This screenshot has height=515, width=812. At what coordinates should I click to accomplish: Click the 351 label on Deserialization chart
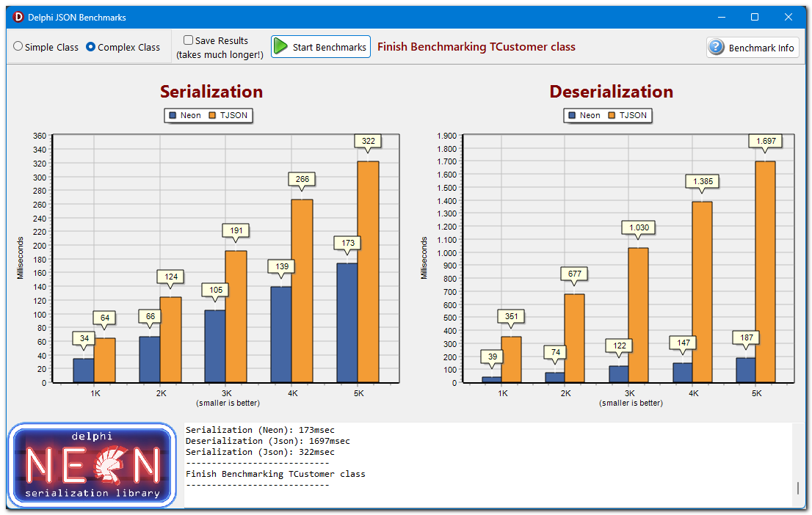[511, 316]
